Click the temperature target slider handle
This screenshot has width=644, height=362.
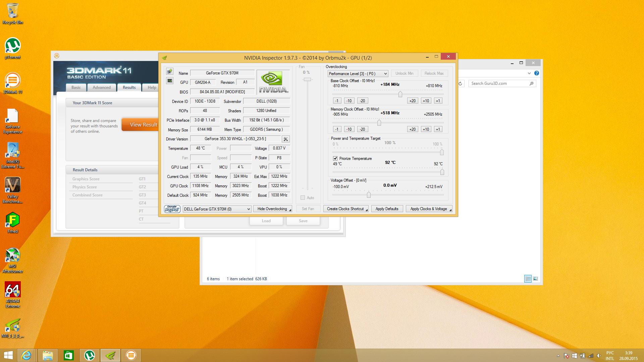click(x=442, y=172)
